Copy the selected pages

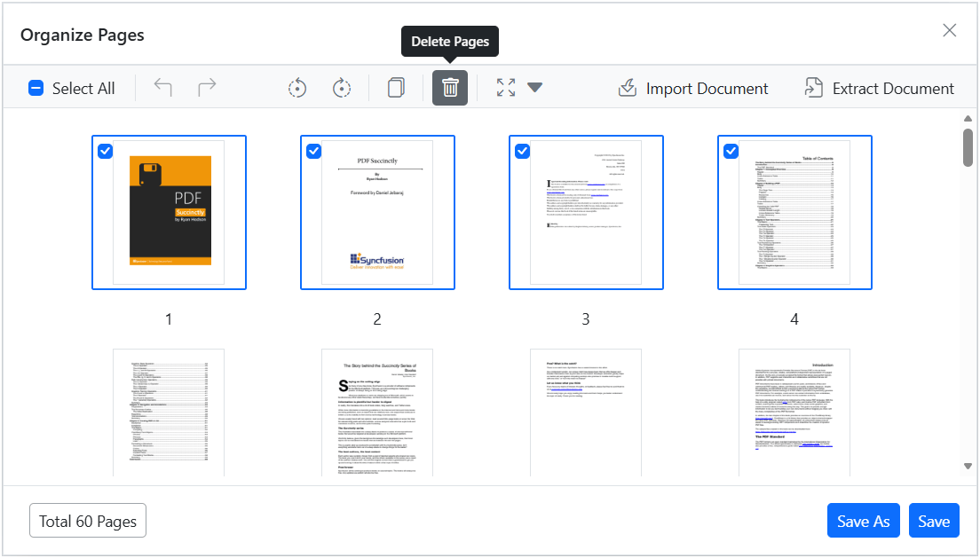coord(396,88)
